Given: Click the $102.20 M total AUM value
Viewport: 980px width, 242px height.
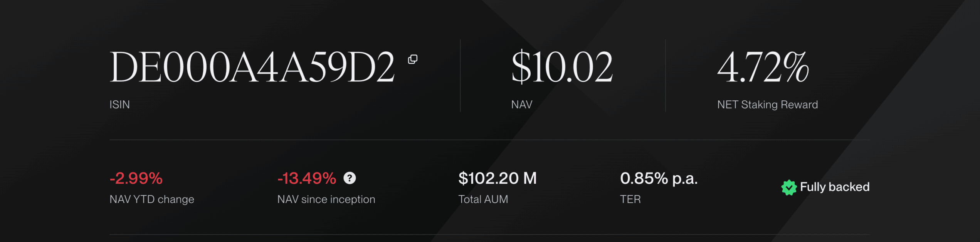Looking at the screenshot, I should coord(497,178).
